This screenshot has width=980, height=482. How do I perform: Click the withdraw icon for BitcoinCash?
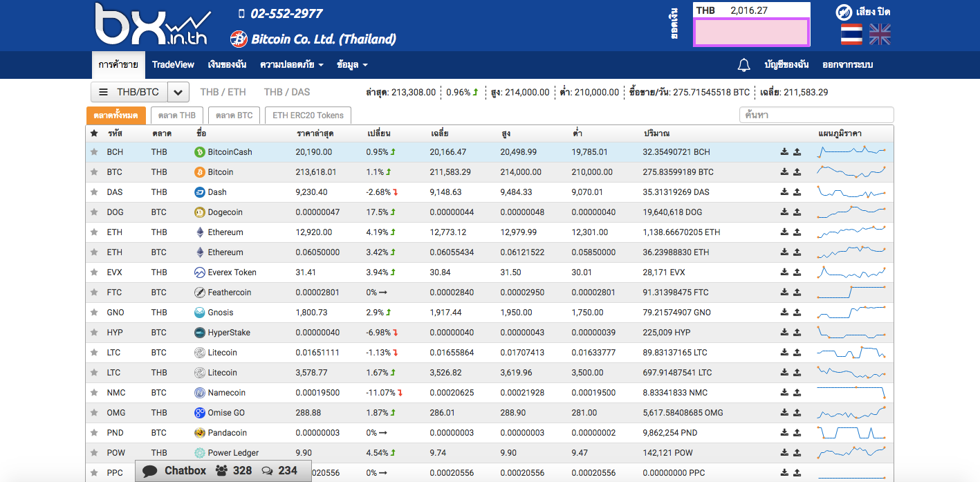tap(797, 152)
